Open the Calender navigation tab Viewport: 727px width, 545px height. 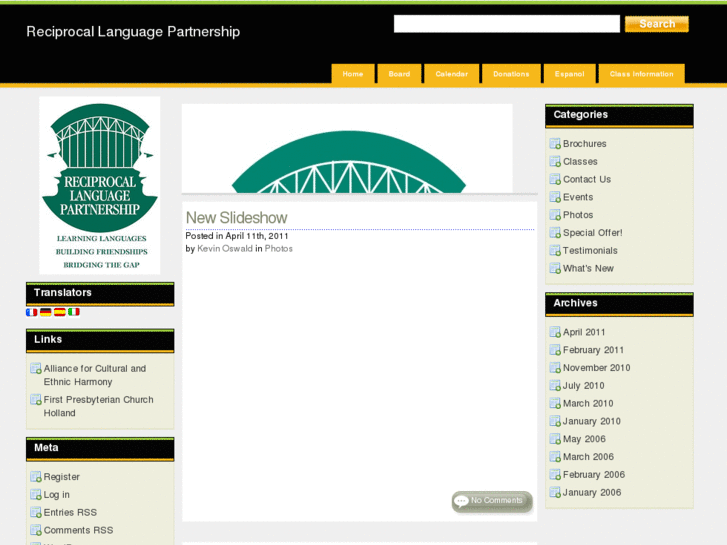(451, 74)
